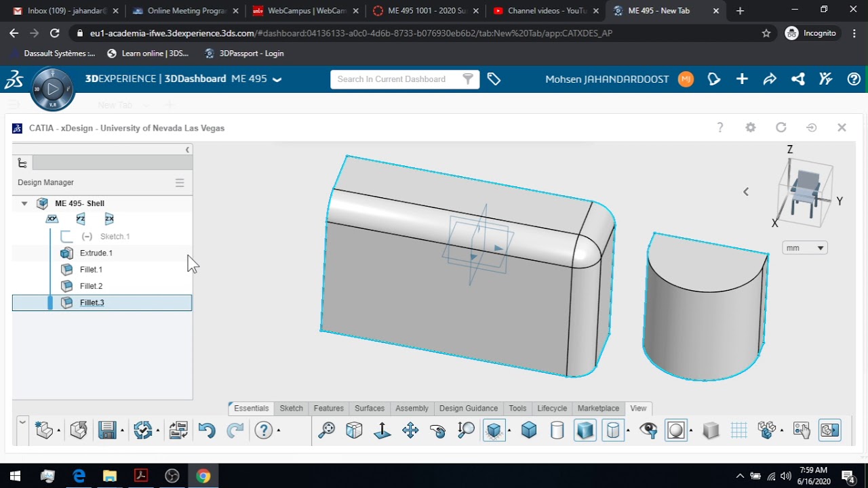Open the Help question mark tool

pyautogui.click(x=263, y=430)
